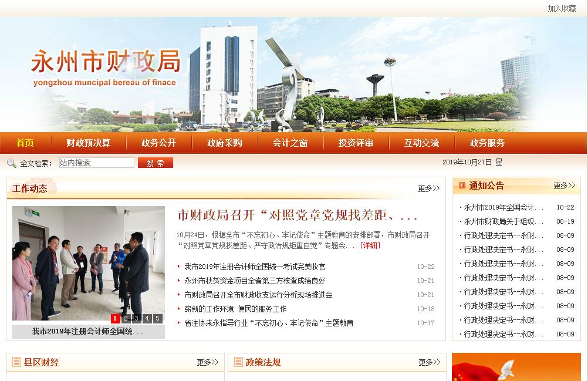Focus the 站内搜索 search input field
This screenshot has height=381, width=588.
tap(96, 163)
